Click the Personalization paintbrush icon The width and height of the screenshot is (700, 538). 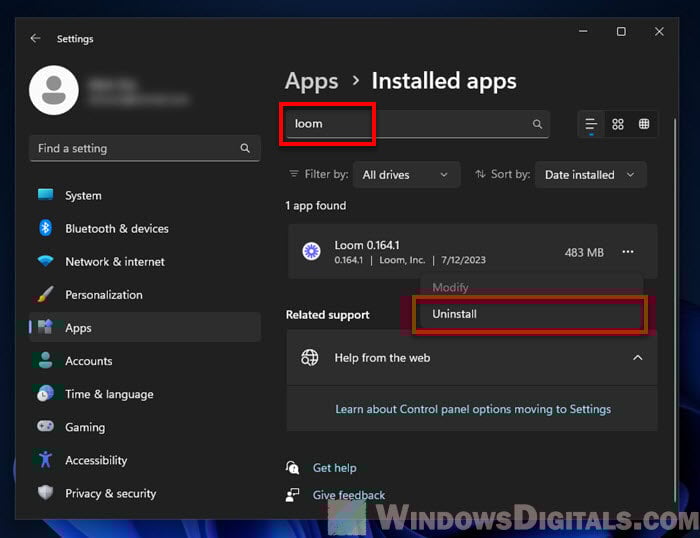46,294
